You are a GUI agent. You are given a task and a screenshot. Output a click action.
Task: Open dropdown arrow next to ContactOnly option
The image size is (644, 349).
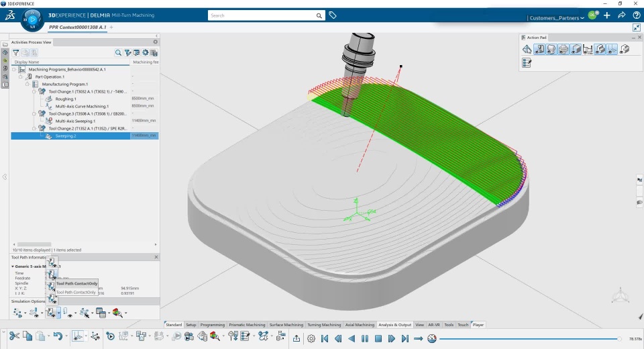[x=59, y=313]
